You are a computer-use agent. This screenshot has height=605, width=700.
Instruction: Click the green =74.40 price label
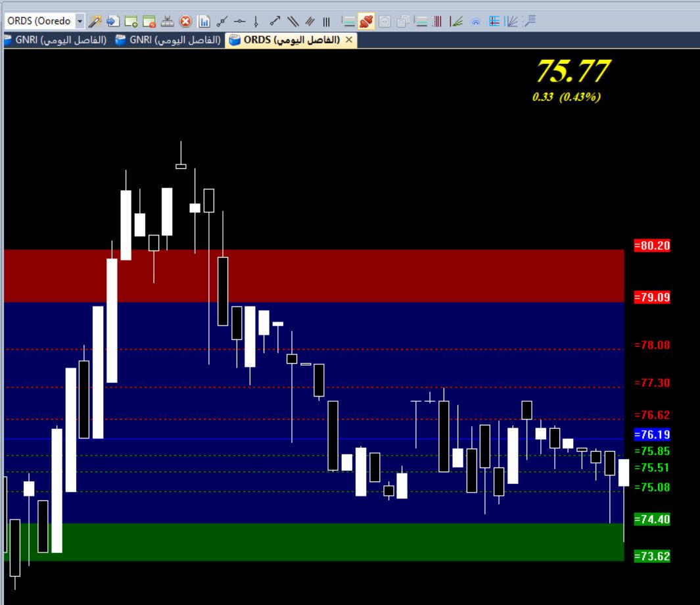[652, 520]
